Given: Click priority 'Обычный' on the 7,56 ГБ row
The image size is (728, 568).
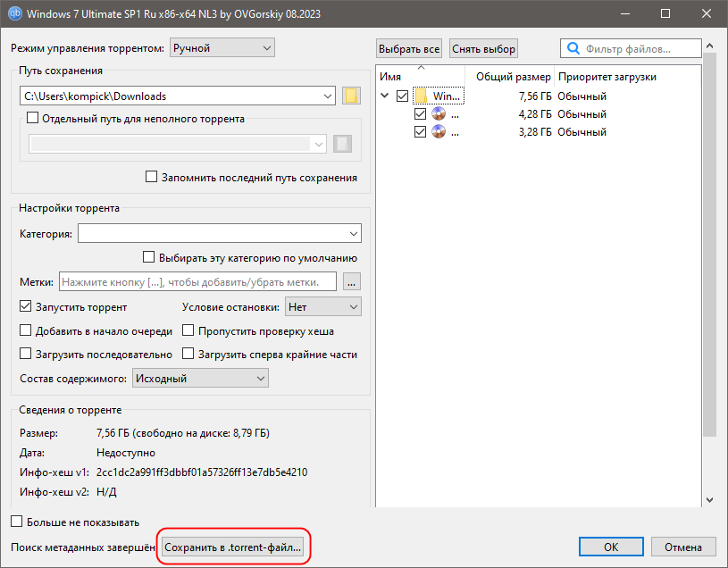Looking at the screenshot, I should pyautogui.click(x=582, y=96).
